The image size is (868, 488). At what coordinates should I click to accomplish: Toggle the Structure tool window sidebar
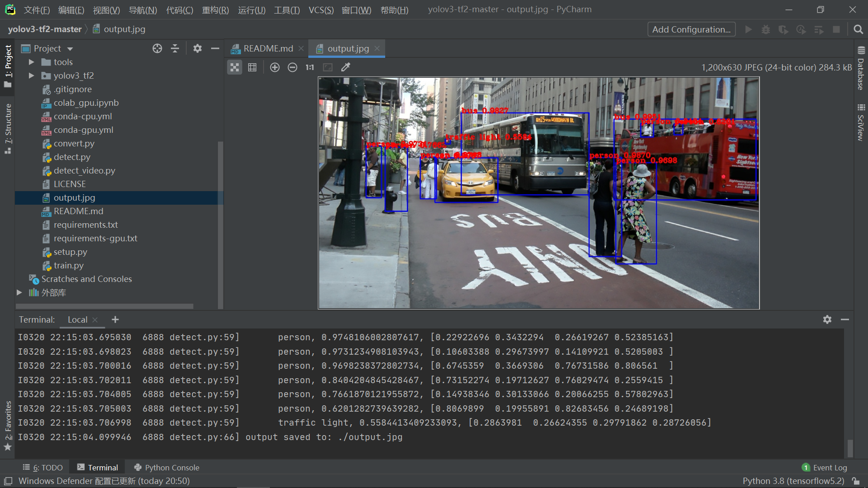click(x=8, y=129)
